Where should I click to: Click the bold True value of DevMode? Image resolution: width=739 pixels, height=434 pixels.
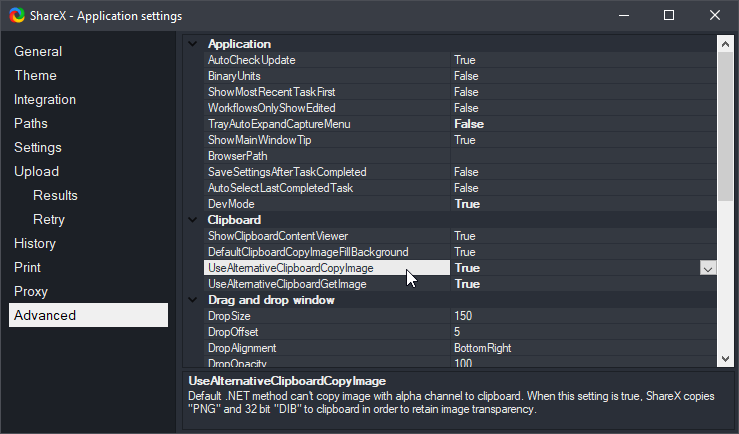pos(467,204)
